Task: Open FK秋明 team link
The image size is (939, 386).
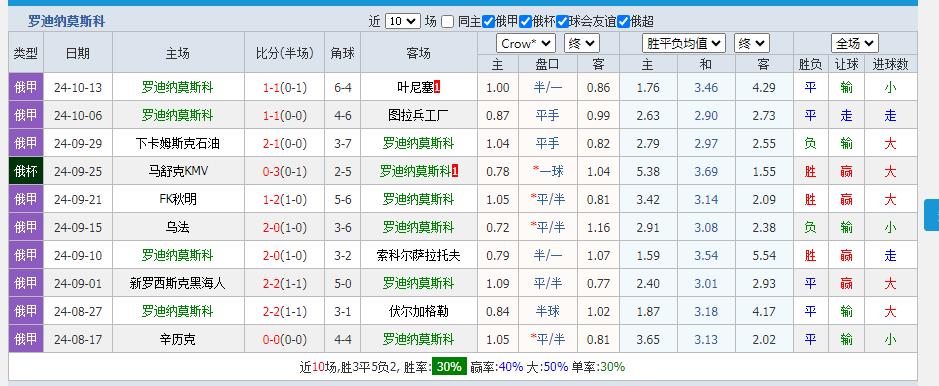Action: pyautogui.click(x=178, y=199)
